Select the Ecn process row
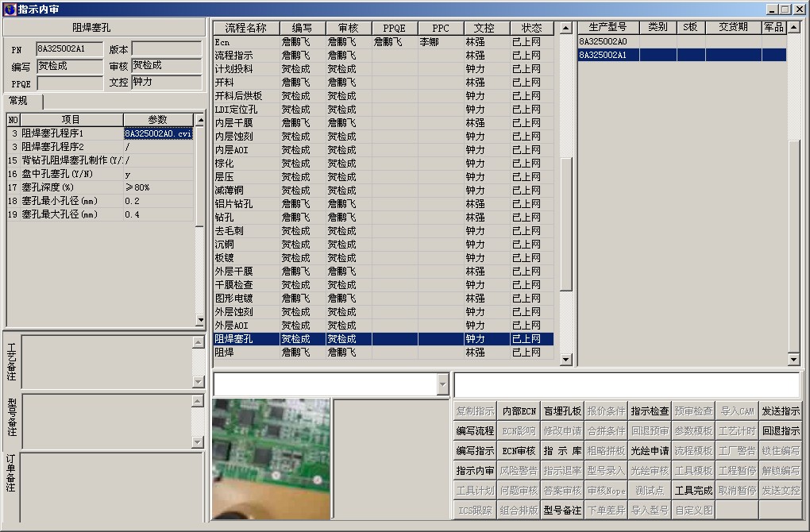Viewport: 810px width, 532px height. (x=384, y=42)
